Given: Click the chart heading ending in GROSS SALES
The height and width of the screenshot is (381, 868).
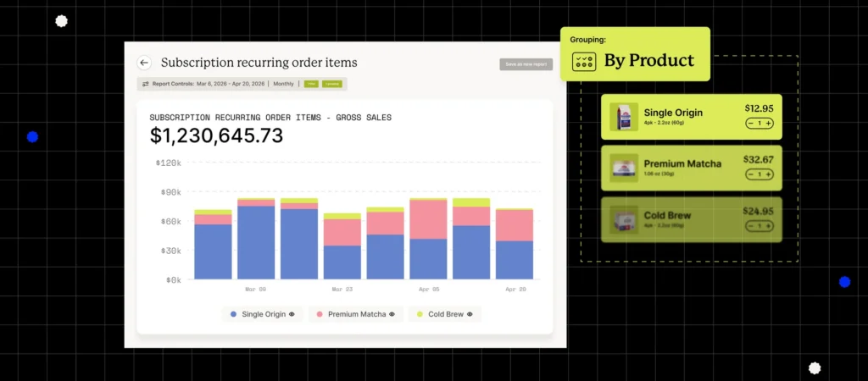Looking at the screenshot, I should click(270, 117).
